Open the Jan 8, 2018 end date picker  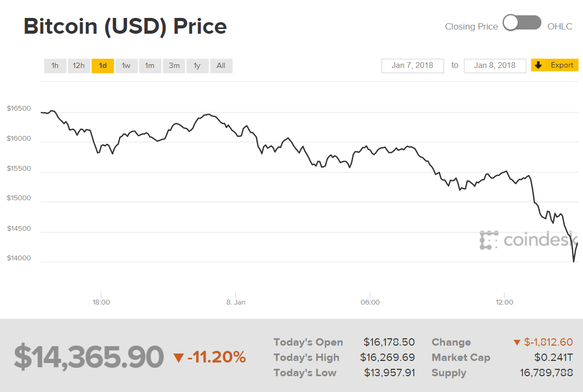point(494,65)
